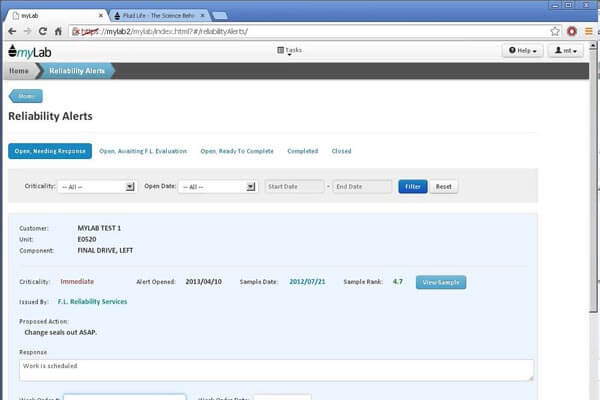Bookmark this page with the star icon
Viewport: 600px width, 400px height.
click(554, 31)
